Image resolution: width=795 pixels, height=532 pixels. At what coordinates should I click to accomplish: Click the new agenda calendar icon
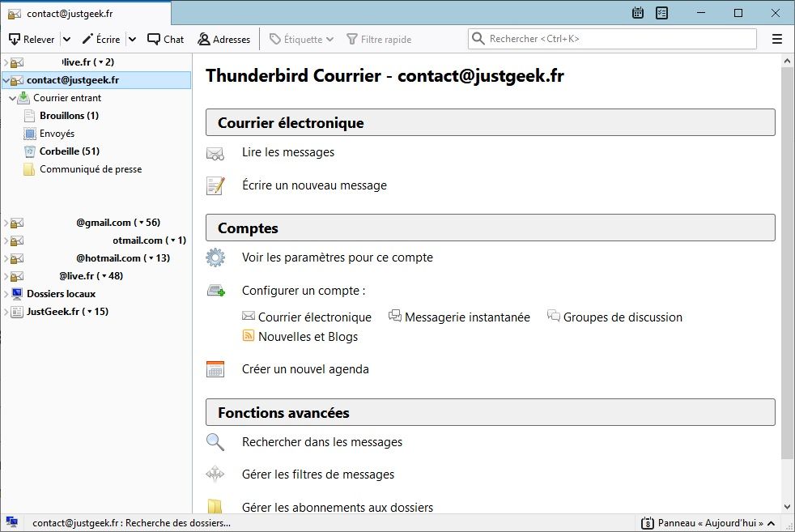click(215, 368)
